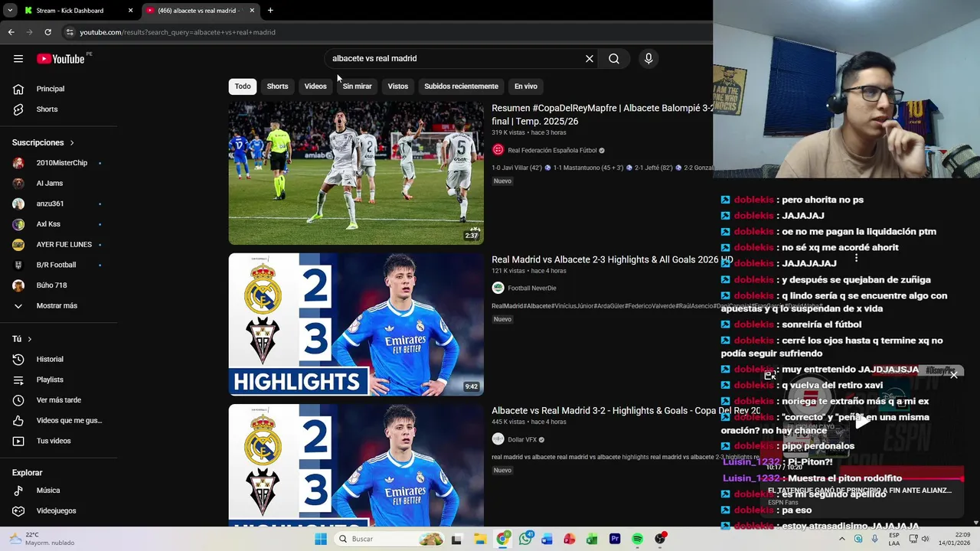
Task: Open Excel from the taskbar
Action: (x=592, y=539)
